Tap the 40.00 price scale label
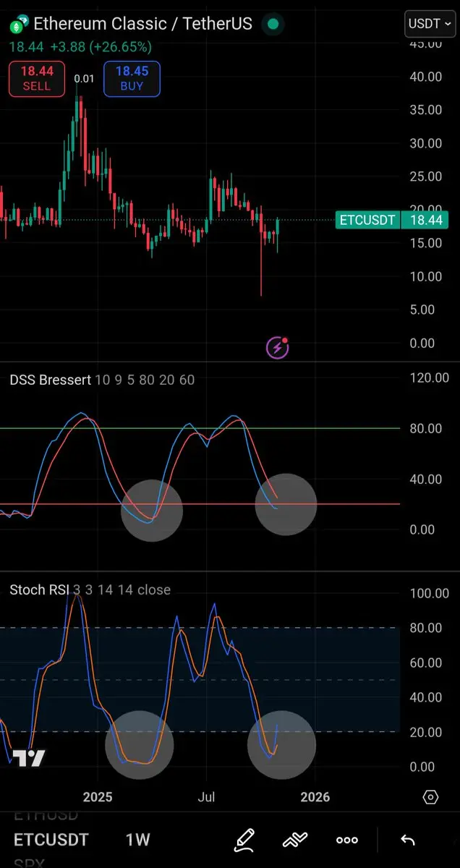The height and width of the screenshot is (868, 460). click(x=425, y=77)
